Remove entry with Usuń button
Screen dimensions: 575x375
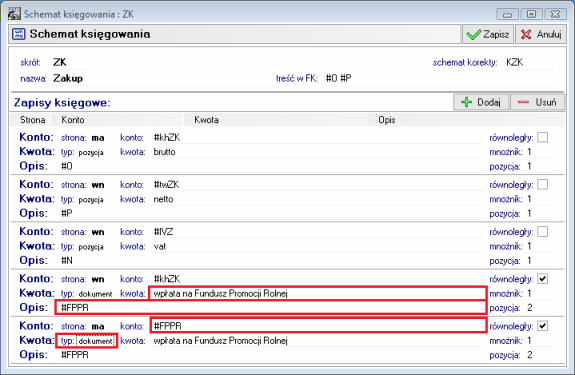(537, 102)
